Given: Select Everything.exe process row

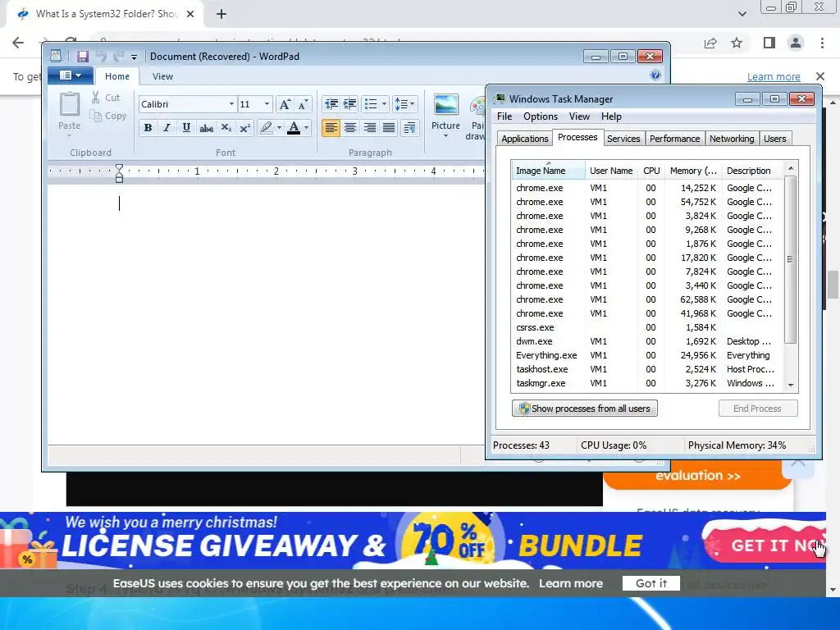Looking at the screenshot, I should point(648,355).
